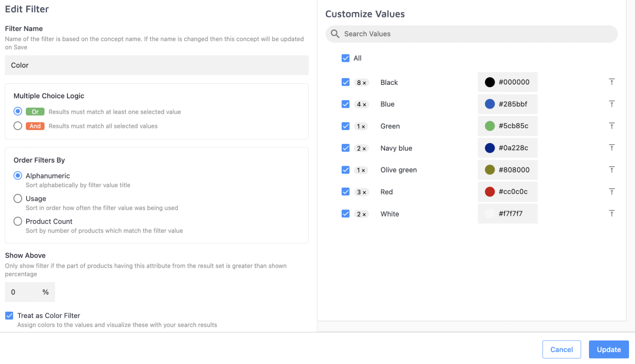Move Red value to top
This screenshot has height=364, width=635.
(x=612, y=192)
